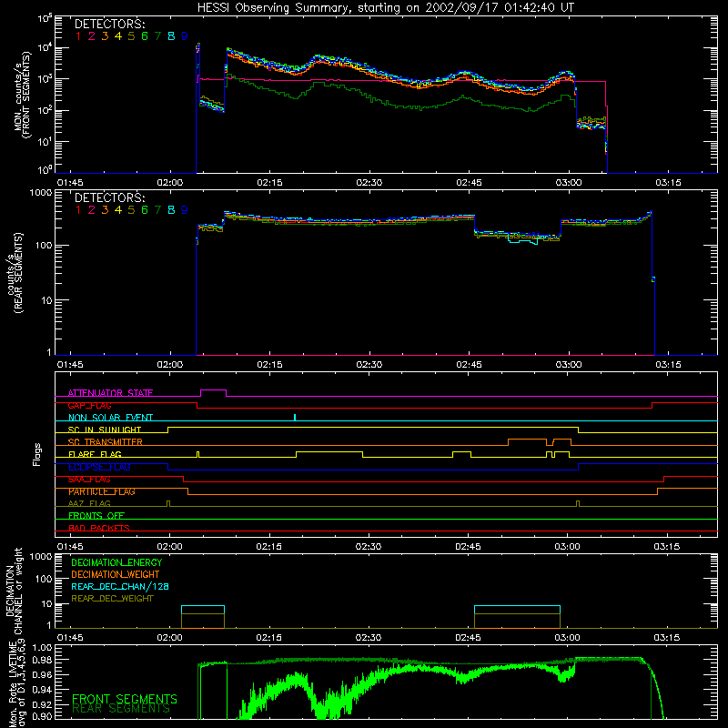Image resolution: width=728 pixels, height=728 pixels.
Task: Click the second cyan decimation box near 02:45
Action: coord(517,610)
